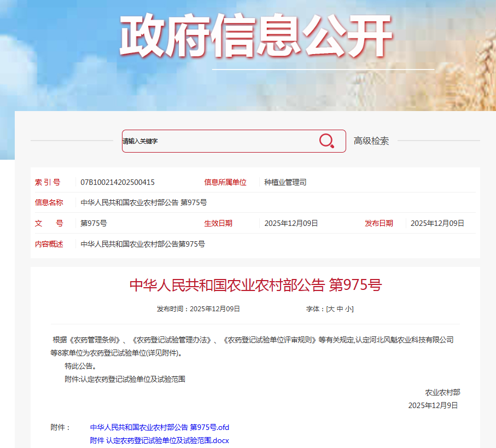Download the 第975号.ofd attachment
496x448 pixels.
point(159,427)
